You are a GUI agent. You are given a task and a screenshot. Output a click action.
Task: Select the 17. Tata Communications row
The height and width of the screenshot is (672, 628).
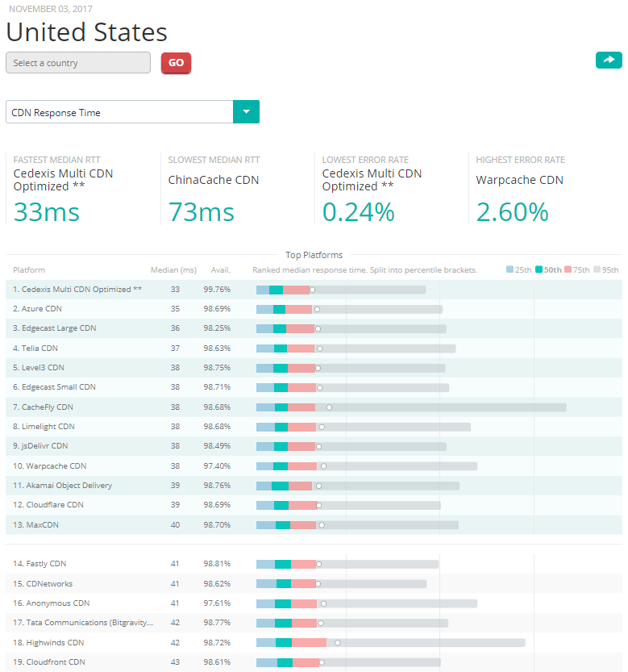point(314,622)
